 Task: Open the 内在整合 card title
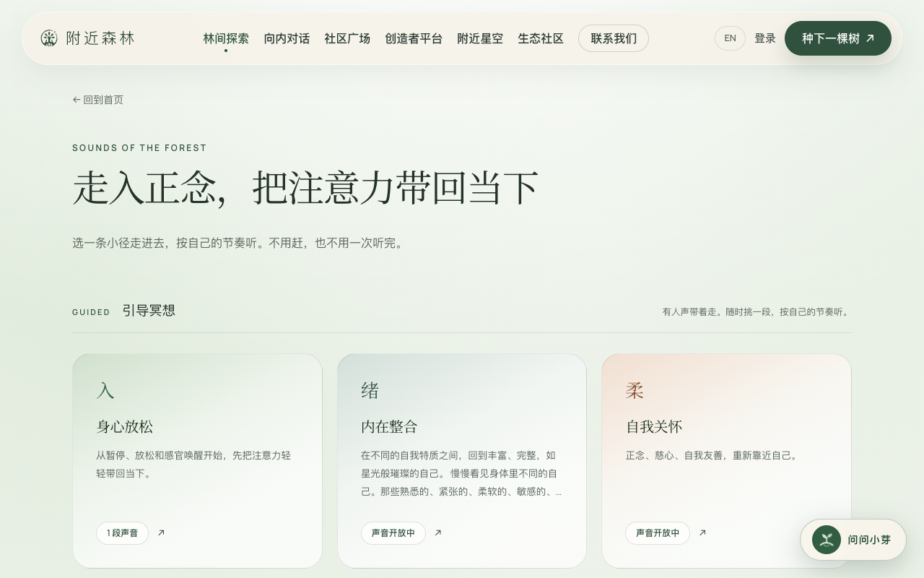click(390, 426)
